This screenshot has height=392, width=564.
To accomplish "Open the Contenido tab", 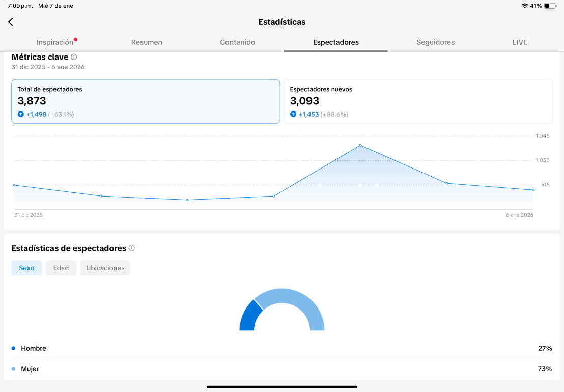I will pyautogui.click(x=237, y=42).
